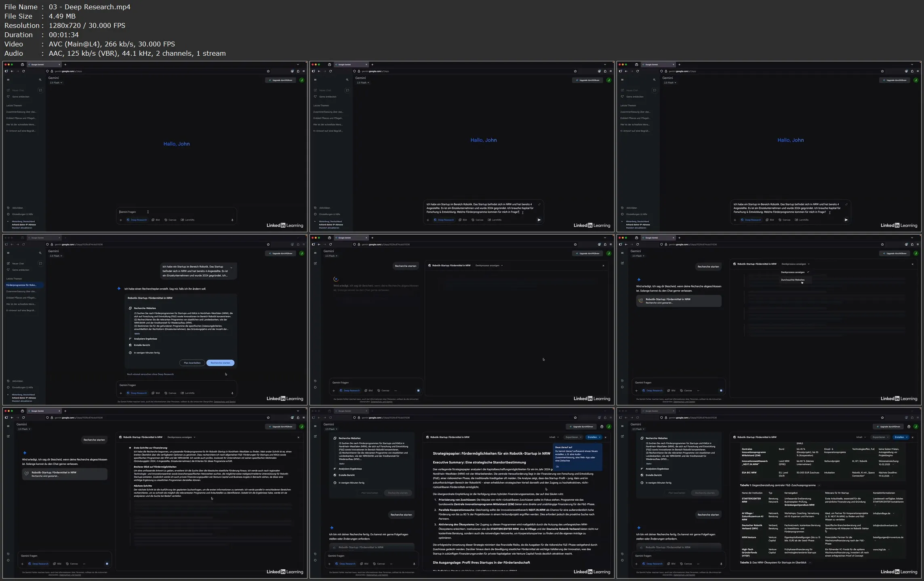Click Gemini sparkle beside 'Ich habe einen Rechercheplan erstellt'

point(119,289)
